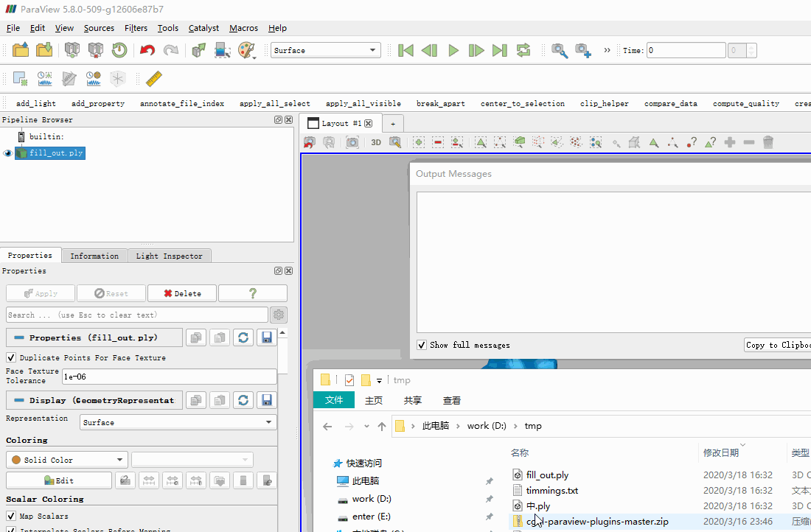This screenshot has height=532, width=811.
Task: Click the Edit color button
Action: tap(59, 480)
